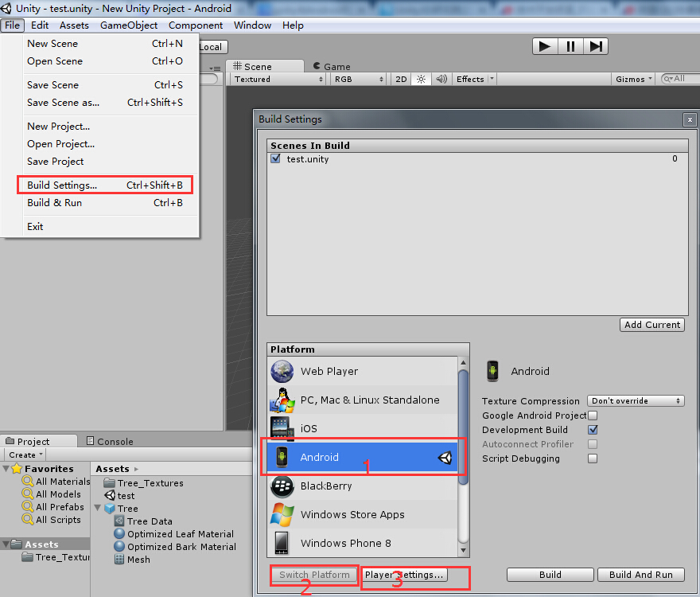Select All Models search favorite
700x597 pixels.
pyautogui.click(x=52, y=494)
